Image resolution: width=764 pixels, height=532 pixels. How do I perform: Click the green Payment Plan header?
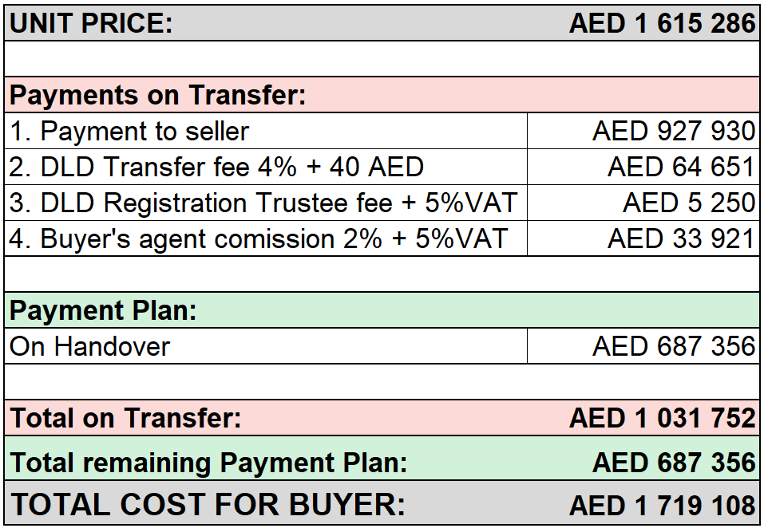[382, 310]
